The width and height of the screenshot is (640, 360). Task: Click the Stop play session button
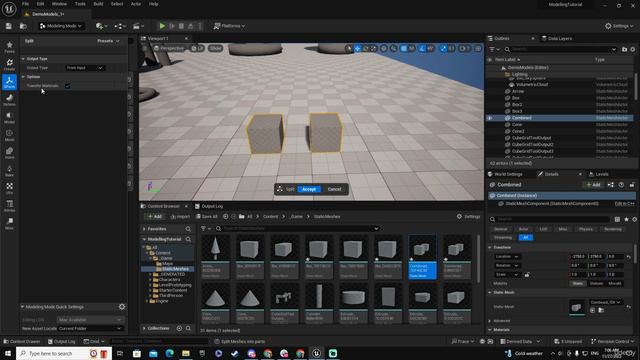pos(181,26)
